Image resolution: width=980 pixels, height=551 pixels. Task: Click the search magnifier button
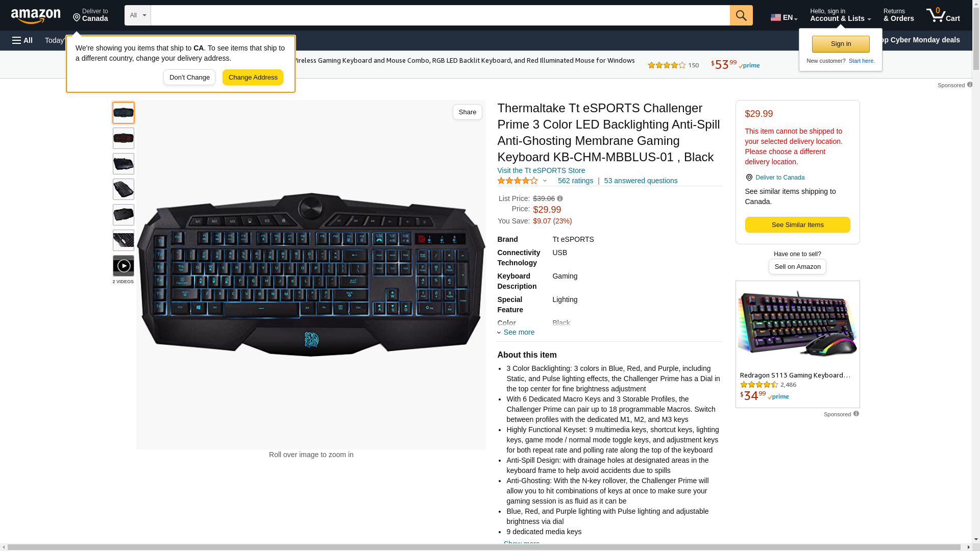(x=741, y=15)
